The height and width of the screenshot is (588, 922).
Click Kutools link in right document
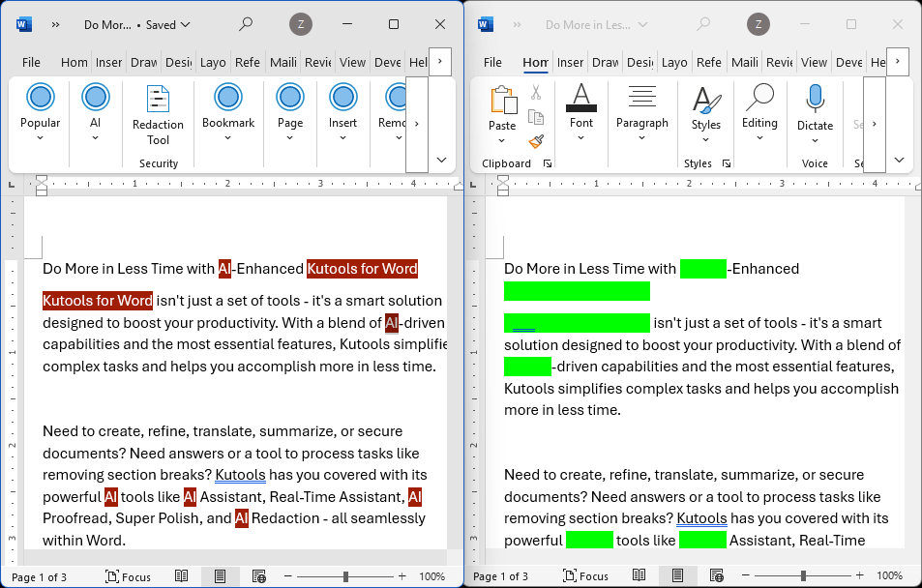[x=702, y=518]
